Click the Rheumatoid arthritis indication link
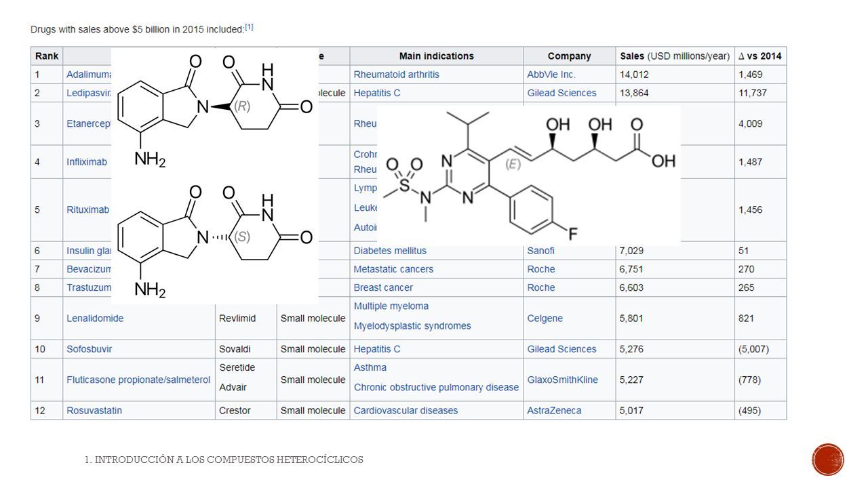 pyautogui.click(x=397, y=75)
